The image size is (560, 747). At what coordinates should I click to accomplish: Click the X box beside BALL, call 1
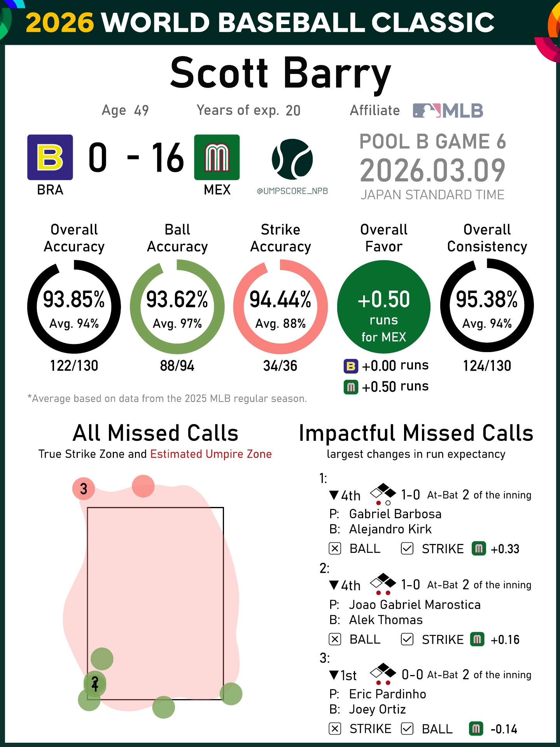[x=335, y=549]
